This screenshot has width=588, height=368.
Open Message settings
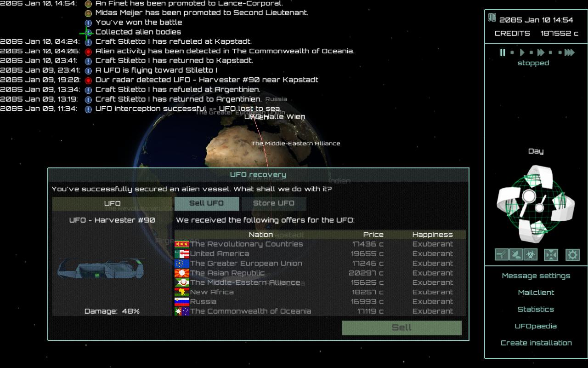[x=536, y=276]
